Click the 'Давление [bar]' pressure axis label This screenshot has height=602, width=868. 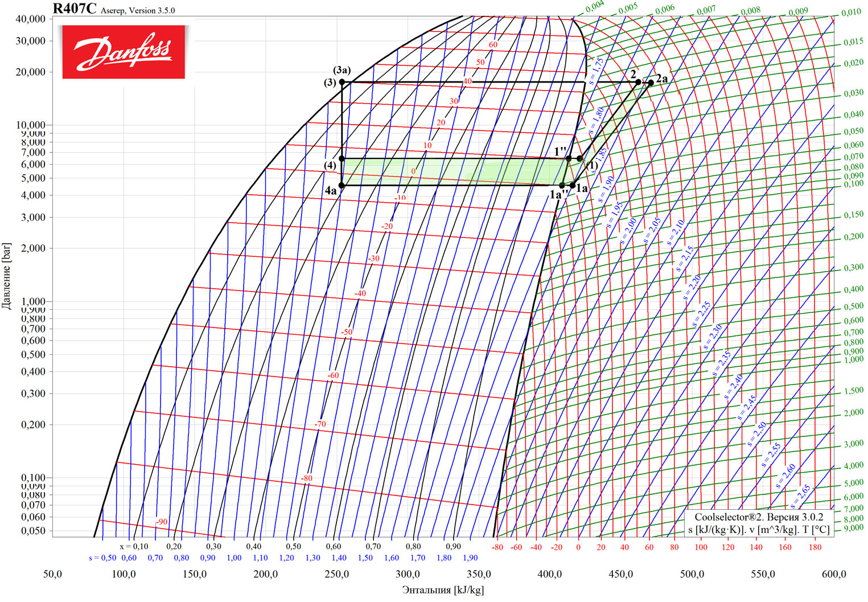pyautogui.click(x=7, y=276)
